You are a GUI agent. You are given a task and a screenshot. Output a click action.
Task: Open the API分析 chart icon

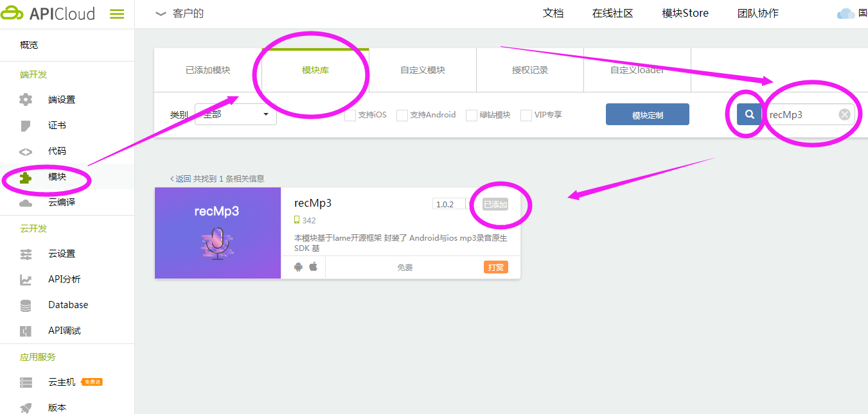click(26, 280)
